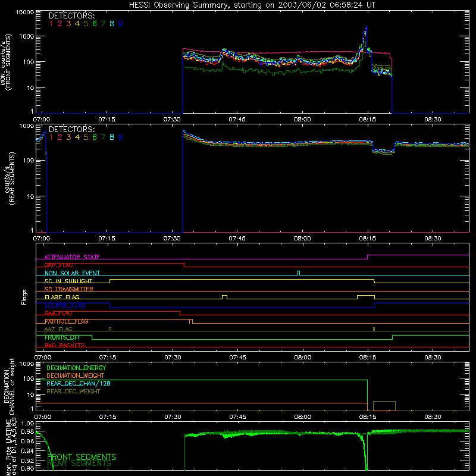Click pink detector 2 in rear segments legend

[x=60, y=137]
